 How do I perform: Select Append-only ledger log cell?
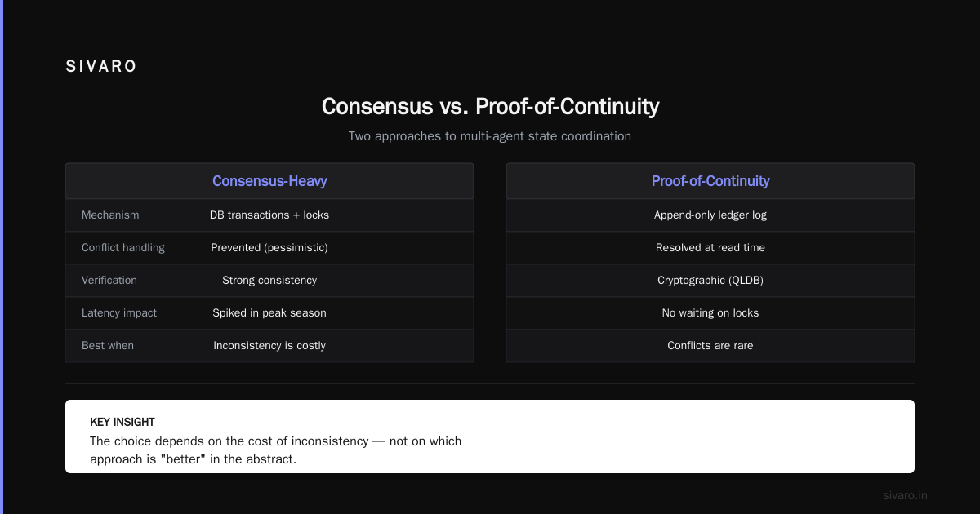point(710,215)
